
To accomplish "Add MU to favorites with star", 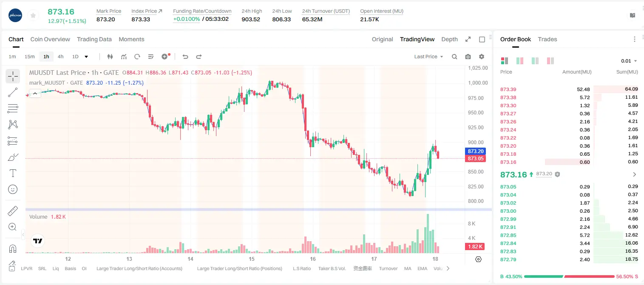I will pyautogui.click(x=33, y=15).
